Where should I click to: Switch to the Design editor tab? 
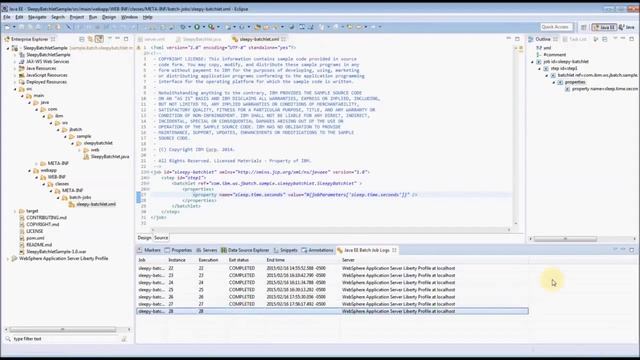[x=144, y=238]
